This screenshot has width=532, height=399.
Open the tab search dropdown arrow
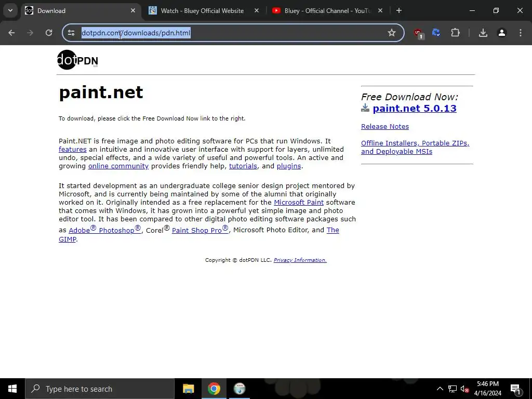pos(10,10)
